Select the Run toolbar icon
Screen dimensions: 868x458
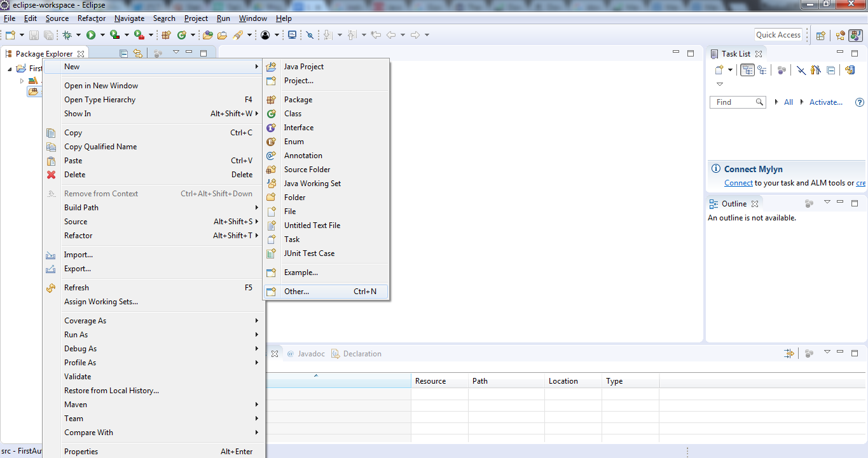coord(91,35)
